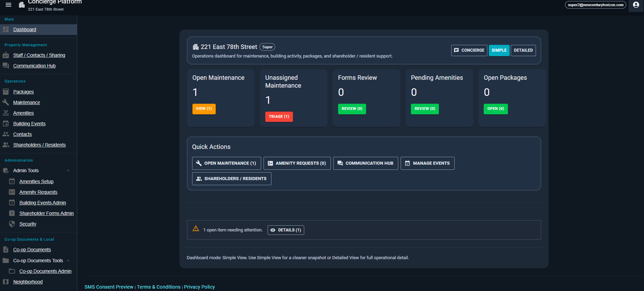
Task: Click the Communication Hub chat icon in sidebar
Action: tap(6, 66)
